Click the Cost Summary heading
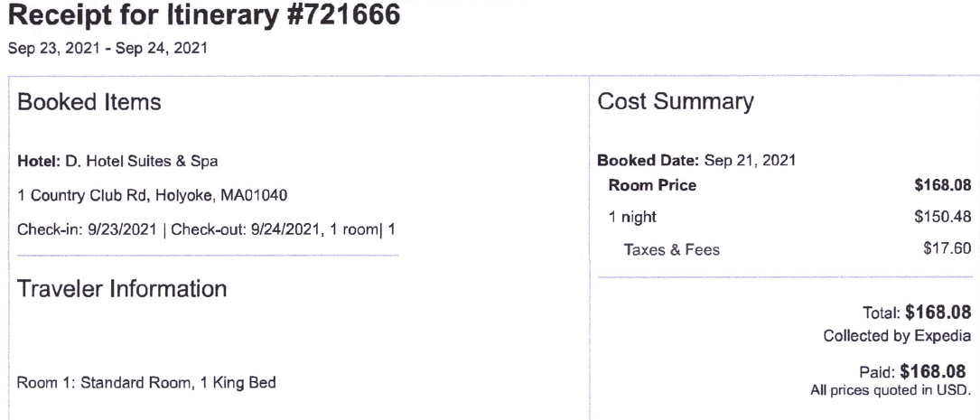Image resolution: width=980 pixels, height=420 pixels. [676, 101]
